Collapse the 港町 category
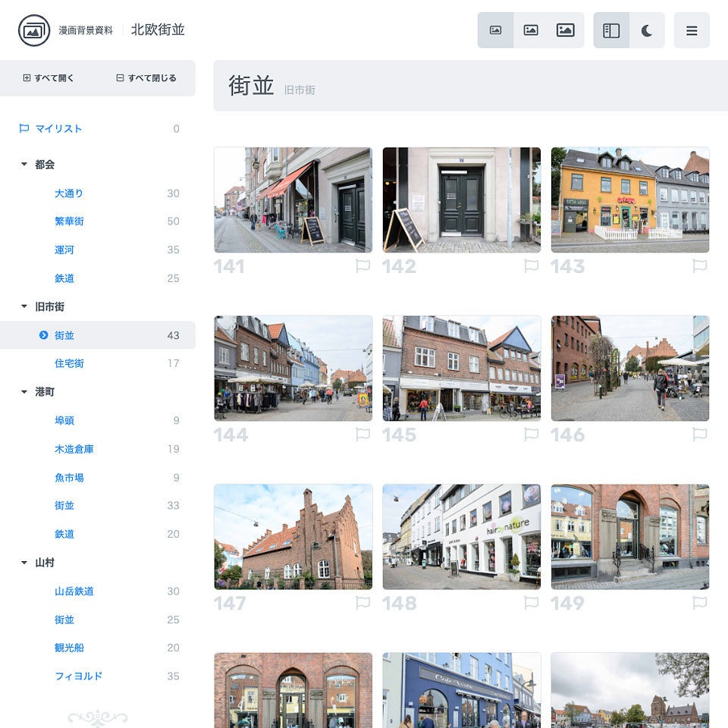This screenshot has width=728, height=728. pos(38,392)
